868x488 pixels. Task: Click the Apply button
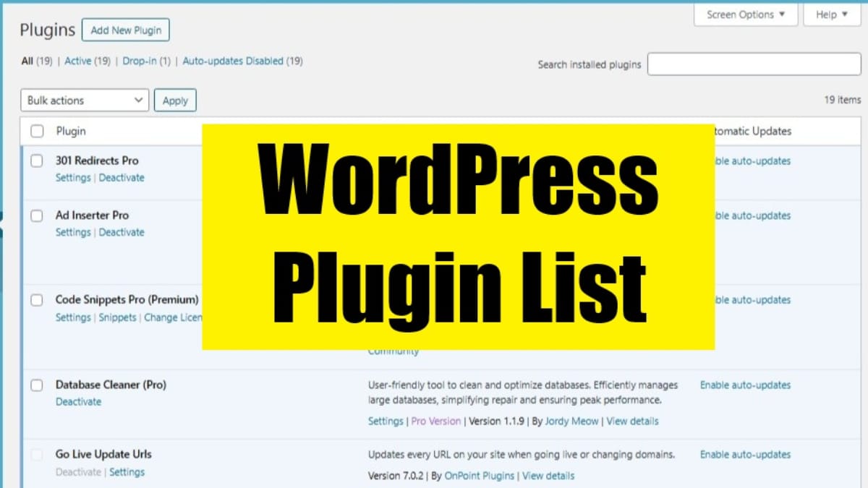(175, 100)
